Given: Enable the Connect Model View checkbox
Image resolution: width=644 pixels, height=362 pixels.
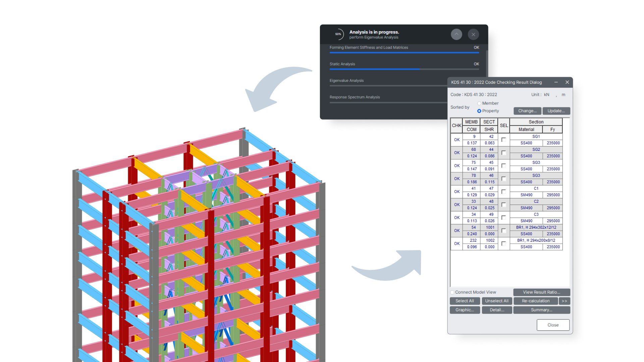Looking at the screenshot, I should (x=452, y=292).
